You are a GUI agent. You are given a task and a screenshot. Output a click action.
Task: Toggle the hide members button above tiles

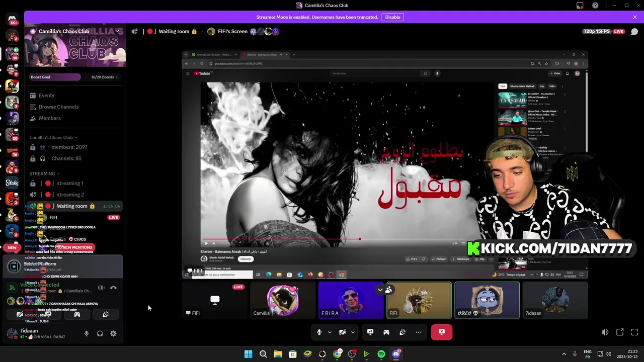tap(384, 290)
